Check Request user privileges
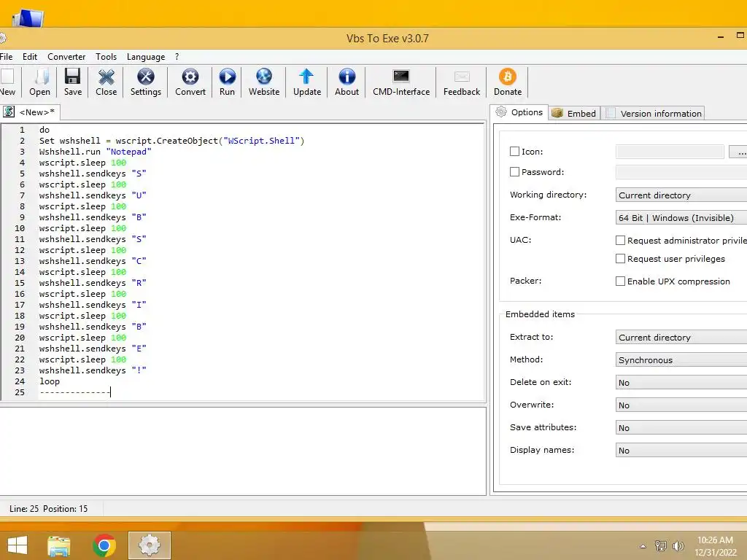Screen dimensions: 747x560 click(x=620, y=259)
